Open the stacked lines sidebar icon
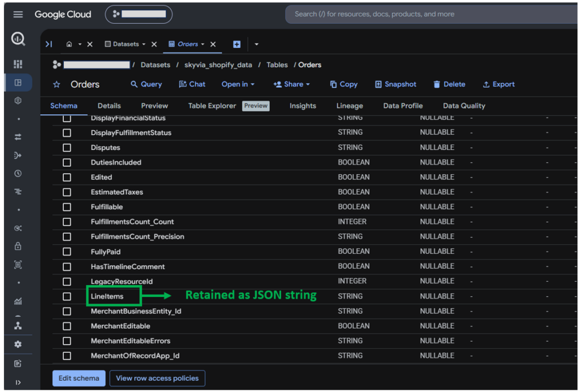The height and width of the screenshot is (392, 579). pos(18,192)
